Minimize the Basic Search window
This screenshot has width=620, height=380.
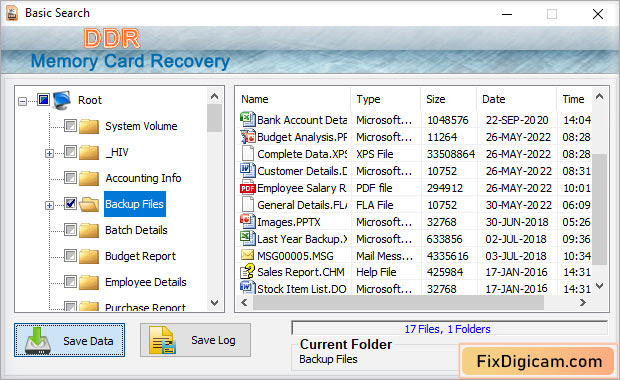(x=507, y=14)
